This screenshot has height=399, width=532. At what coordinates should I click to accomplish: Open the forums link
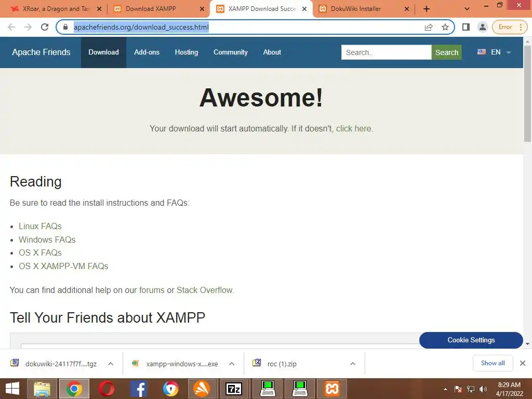152,290
